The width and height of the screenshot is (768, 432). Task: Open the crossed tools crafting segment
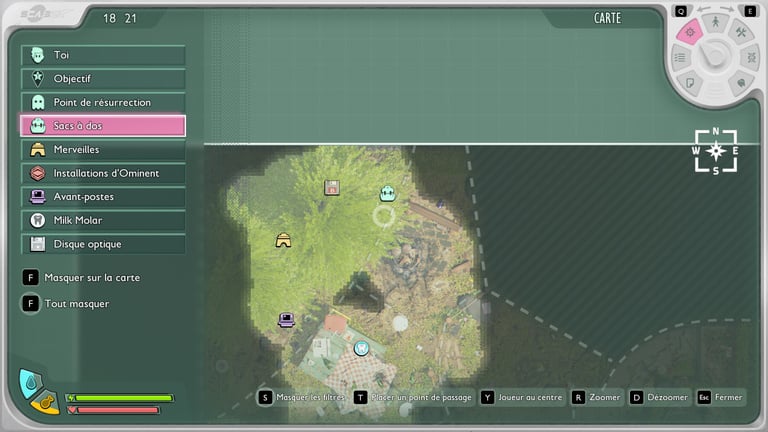(741, 32)
